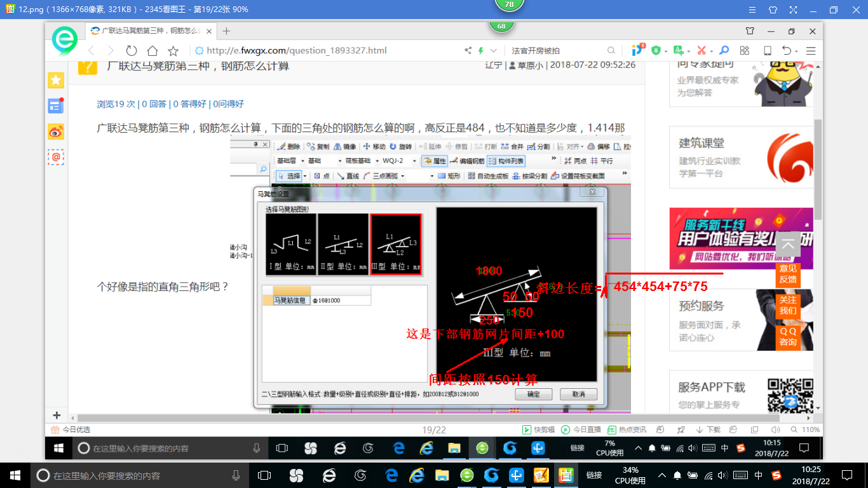Open Start menu on the bottom 10:25 taskbar
The image size is (868, 488).
[15, 475]
